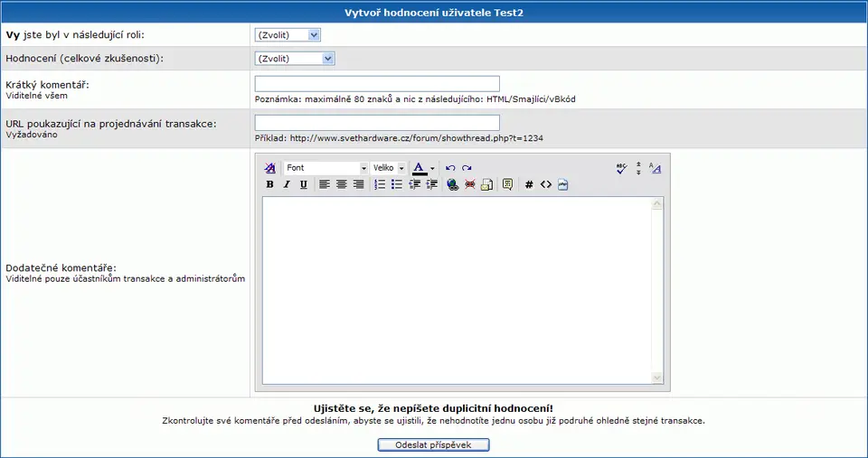The height and width of the screenshot is (458, 868).
Task: Run spell check in the editor
Action: click(x=621, y=168)
